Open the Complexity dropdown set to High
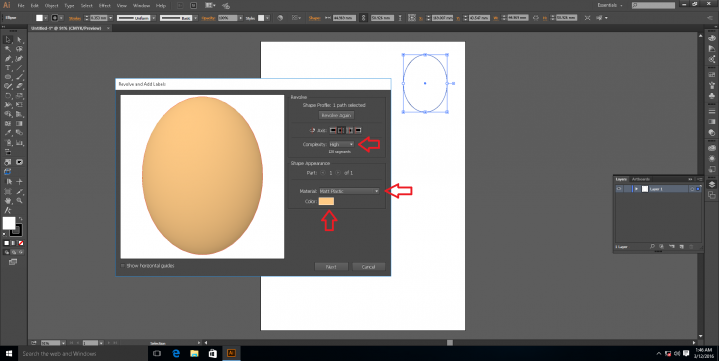719x361 pixels. coord(342,144)
